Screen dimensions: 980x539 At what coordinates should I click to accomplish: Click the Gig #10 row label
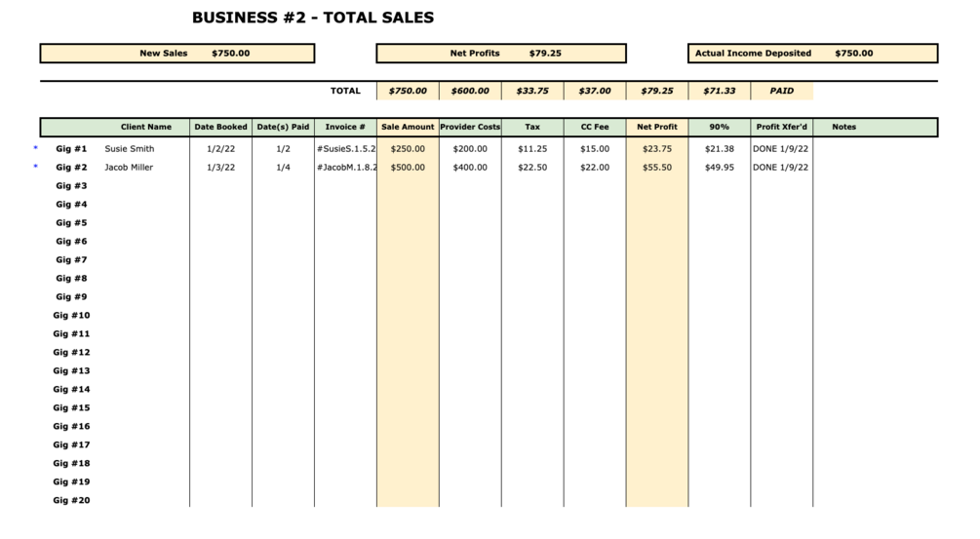coord(71,316)
